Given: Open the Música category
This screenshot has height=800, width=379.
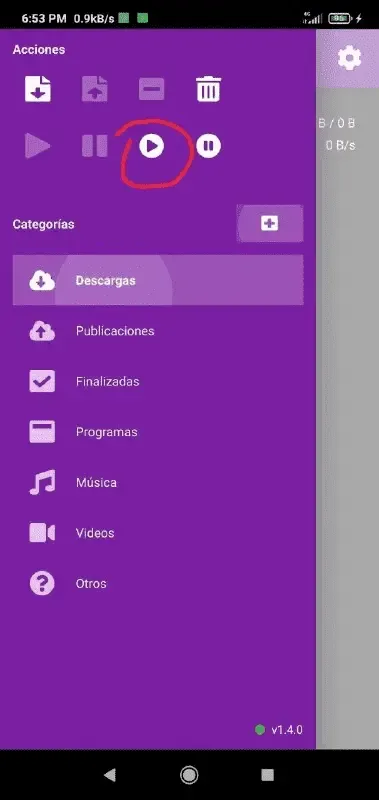Looking at the screenshot, I should coord(158,483).
